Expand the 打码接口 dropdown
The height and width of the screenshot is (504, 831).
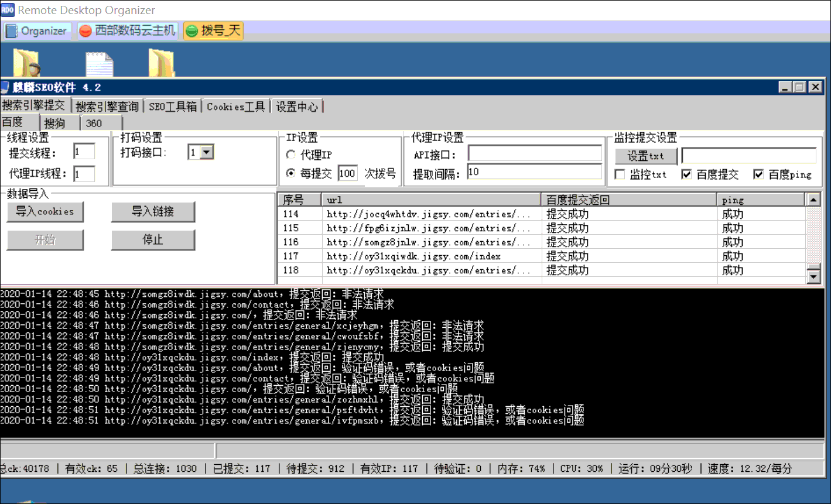coord(207,152)
